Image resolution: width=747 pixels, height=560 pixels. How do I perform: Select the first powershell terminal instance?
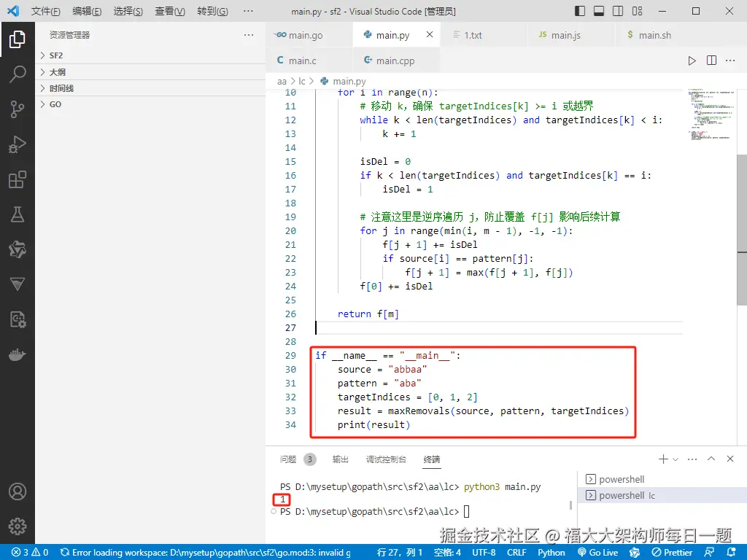(x=662, y=479)
